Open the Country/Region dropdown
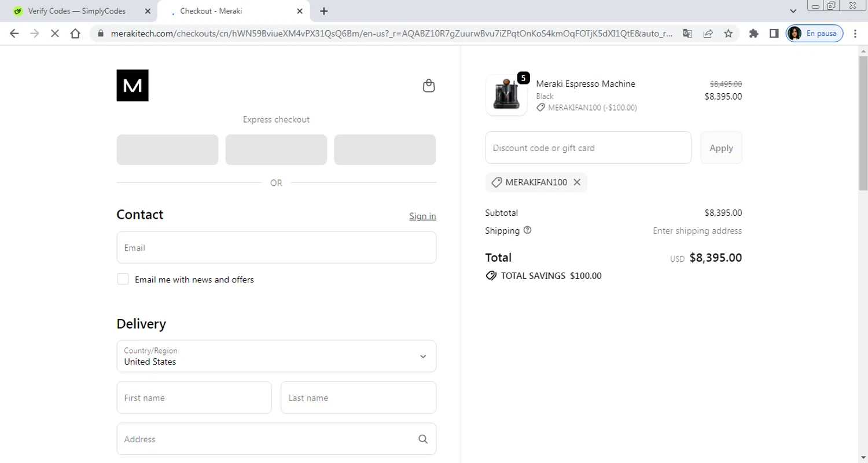 coord(277,356)
